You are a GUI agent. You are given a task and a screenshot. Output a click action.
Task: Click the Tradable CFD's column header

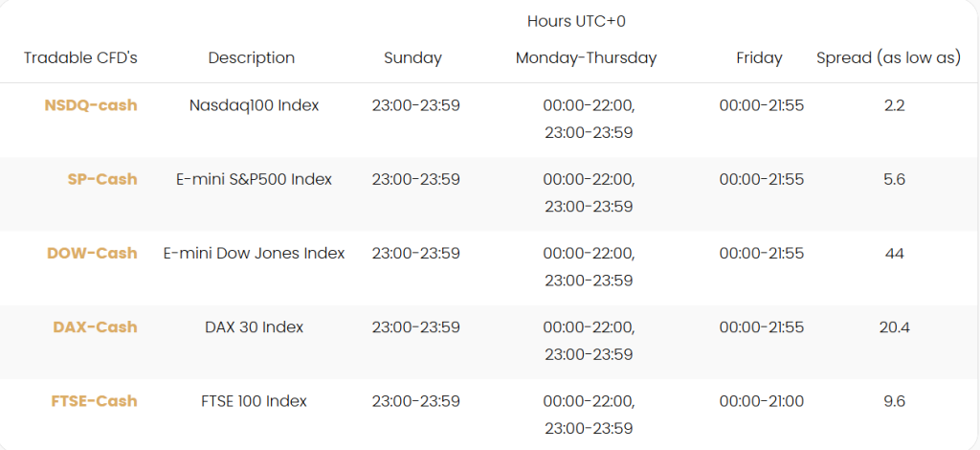[80, 57]
